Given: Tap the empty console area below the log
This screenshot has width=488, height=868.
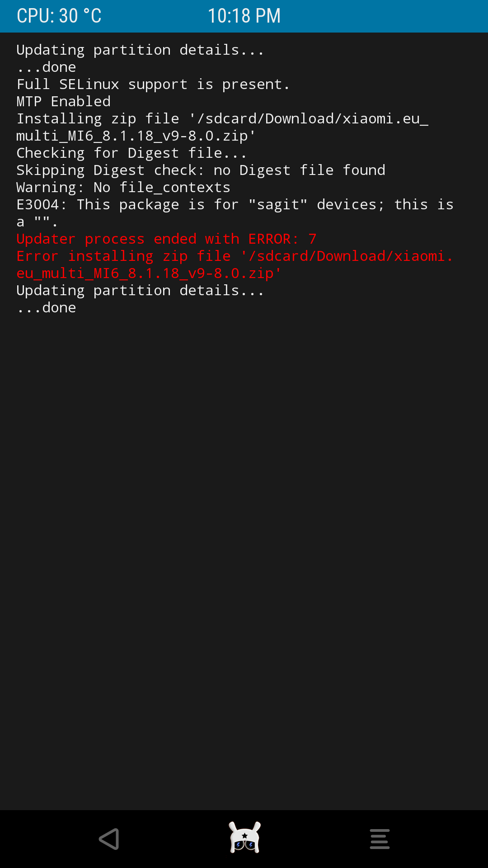Looking at the screenshot, I should [x=244, y=561].
